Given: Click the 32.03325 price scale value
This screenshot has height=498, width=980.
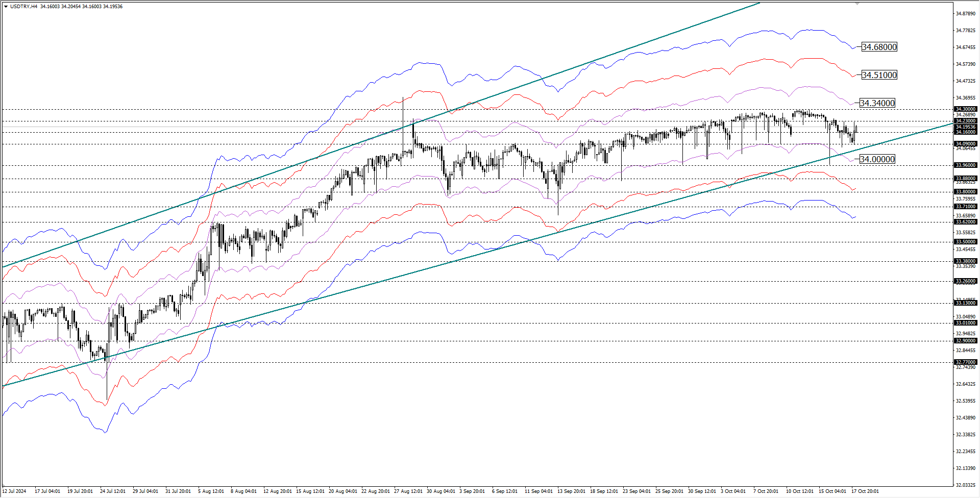Looking at the screenshot, I should point(966,485).
